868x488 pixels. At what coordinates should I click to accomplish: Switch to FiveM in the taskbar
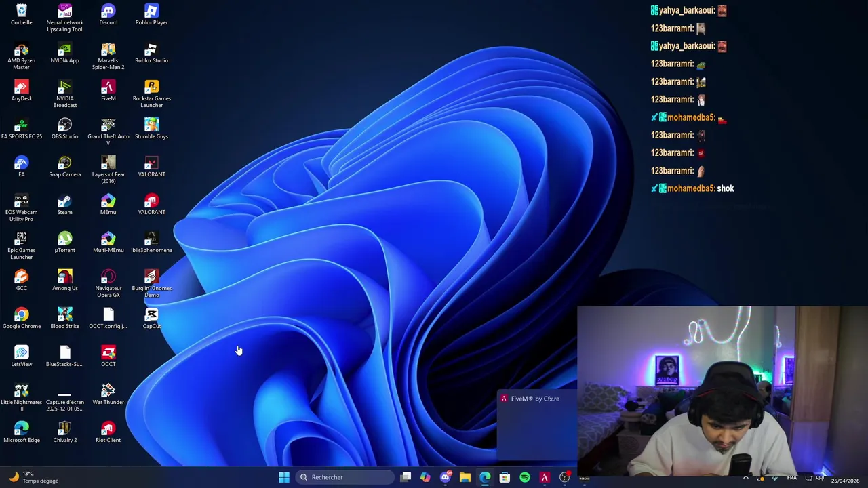pos(545,477)
